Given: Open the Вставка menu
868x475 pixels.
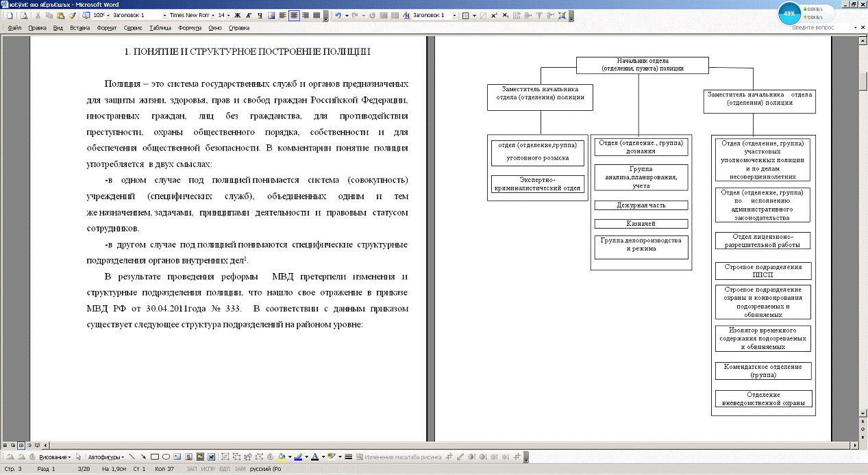Looking at the screenshot, I should tap(79, 28).
